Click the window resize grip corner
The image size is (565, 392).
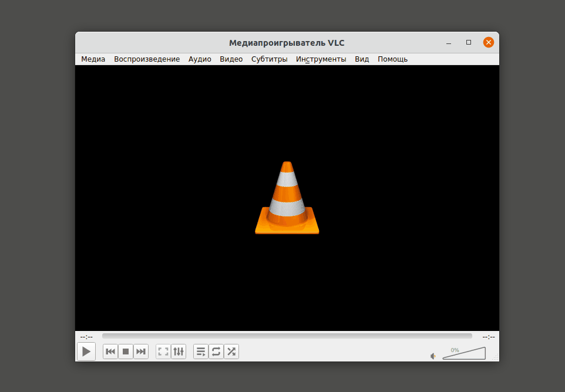click(496, 357)
